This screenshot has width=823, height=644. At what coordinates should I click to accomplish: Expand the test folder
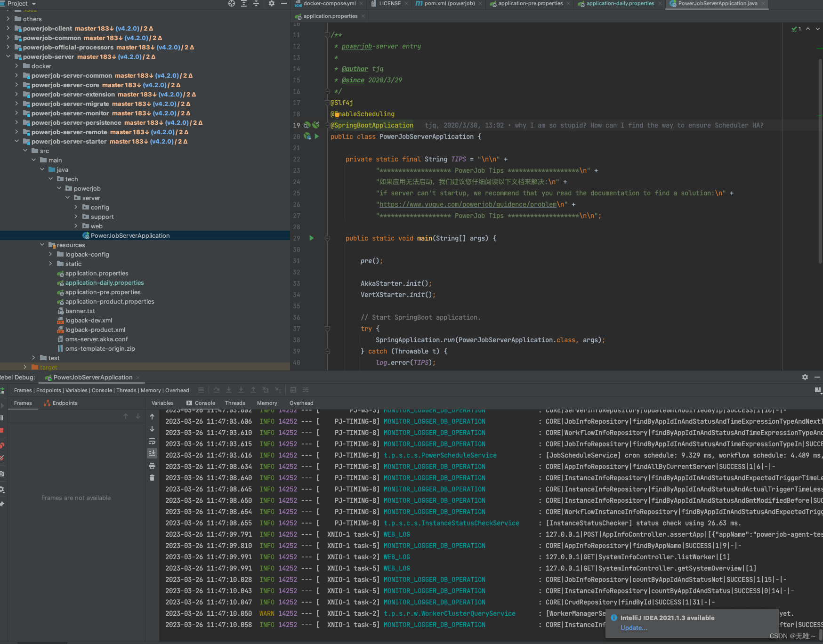(x=33, y=358)
